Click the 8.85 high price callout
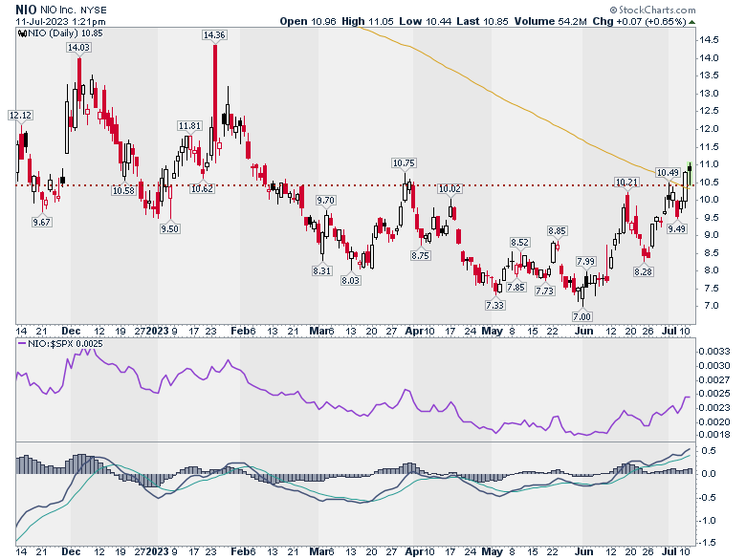The height and width of the screenshot is (560, 746). coord(557,230)
